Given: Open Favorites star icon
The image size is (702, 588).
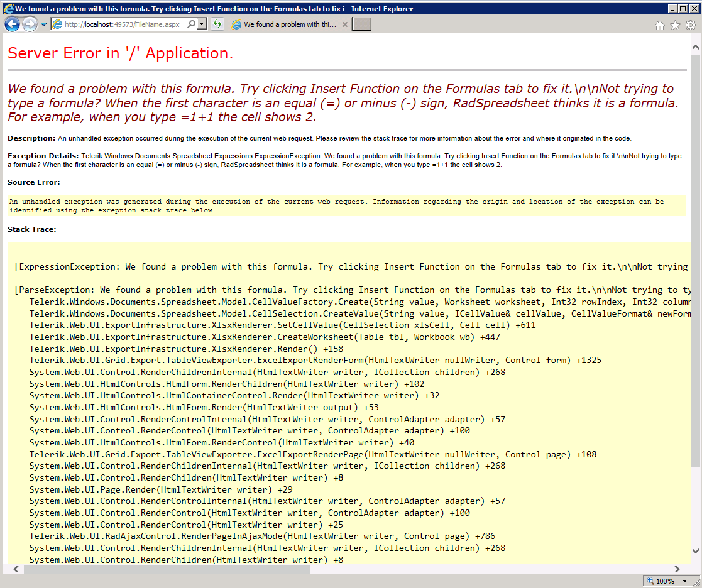Looking at the screenshot, I should pyautogui.click(x=675, y=26).
